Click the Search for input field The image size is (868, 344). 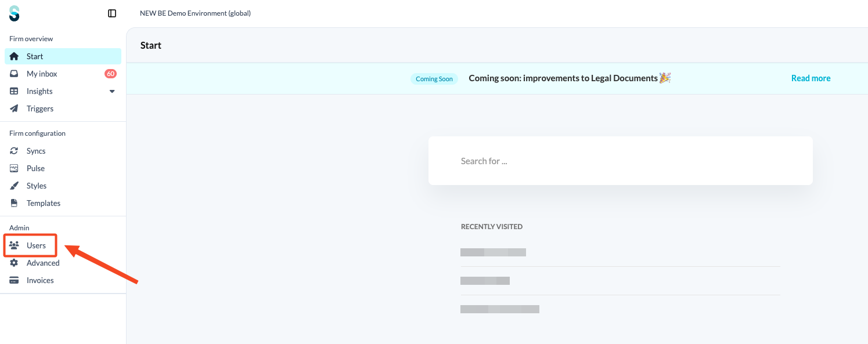(621, 161)
